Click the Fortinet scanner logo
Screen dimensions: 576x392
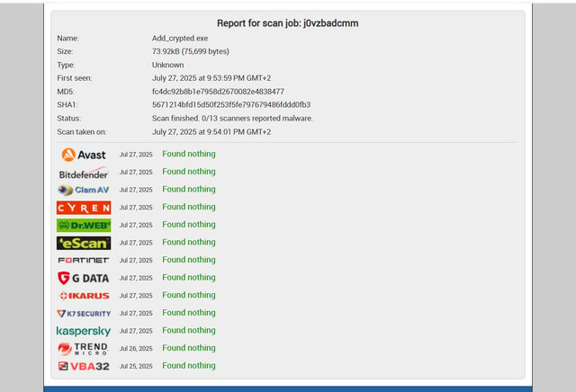(84, 260)
